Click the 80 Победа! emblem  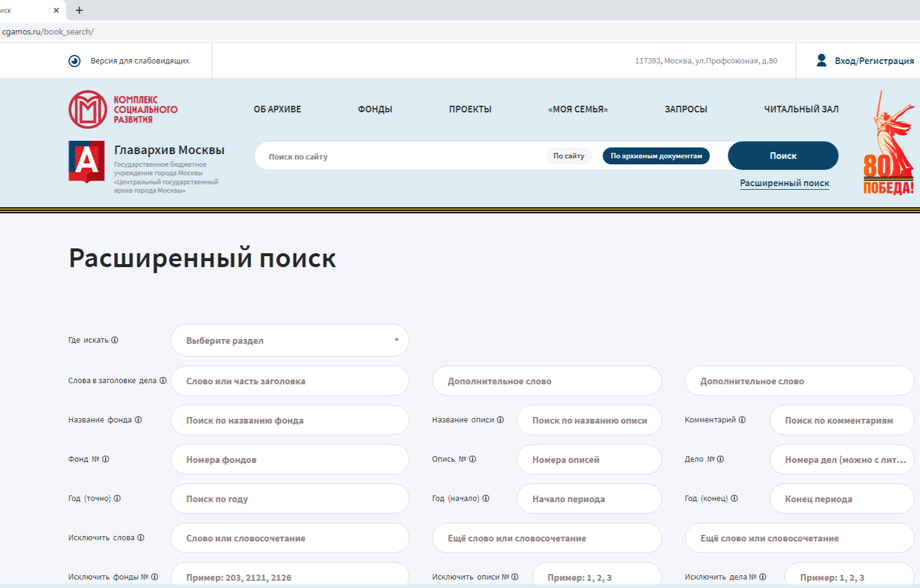click(887, 144)
